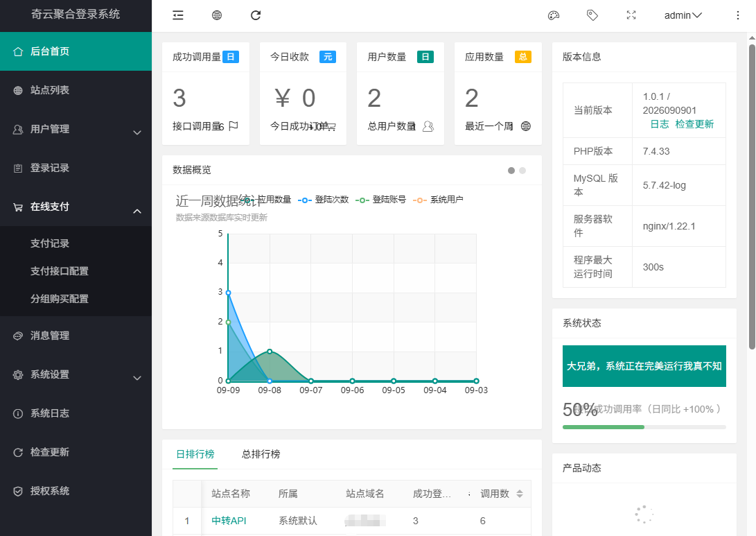This screenshot has width=756, height=536.
Task: Click the green system status banner
Action: 644,365
